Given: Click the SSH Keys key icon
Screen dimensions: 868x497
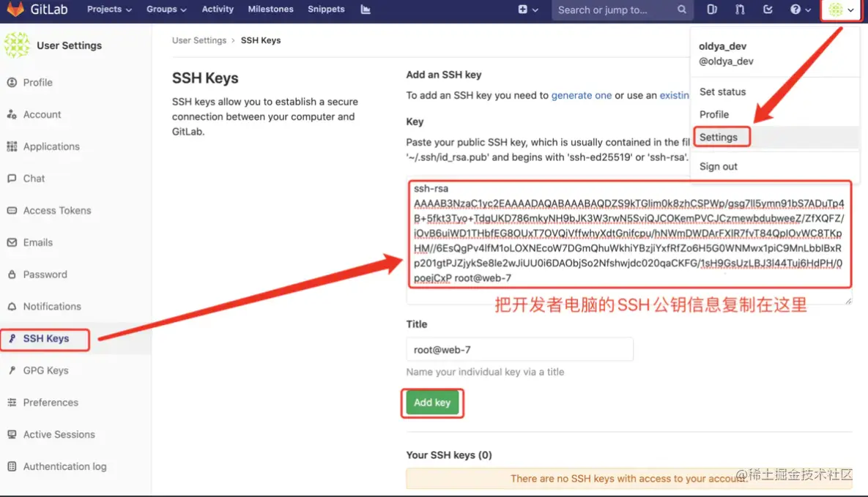Looking at the screenshot, I should (x=12, y=338).
